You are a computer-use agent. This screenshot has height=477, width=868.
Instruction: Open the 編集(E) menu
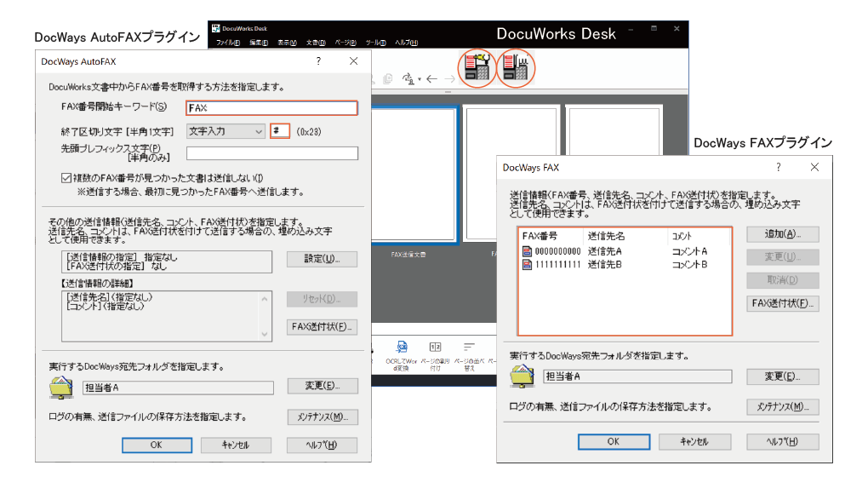259,43
